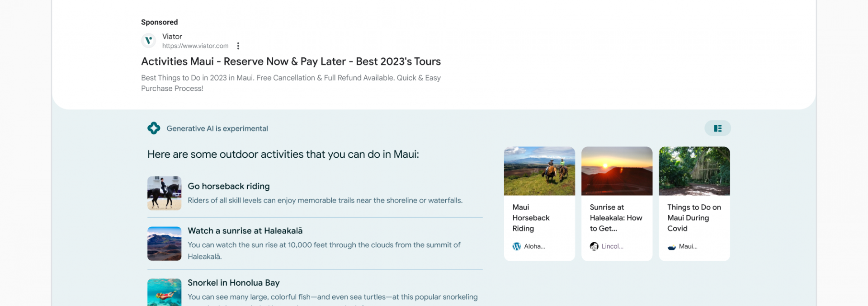Click the Sunrise at Haleakala card title
868x306 pixels.
tap(616, 218)
